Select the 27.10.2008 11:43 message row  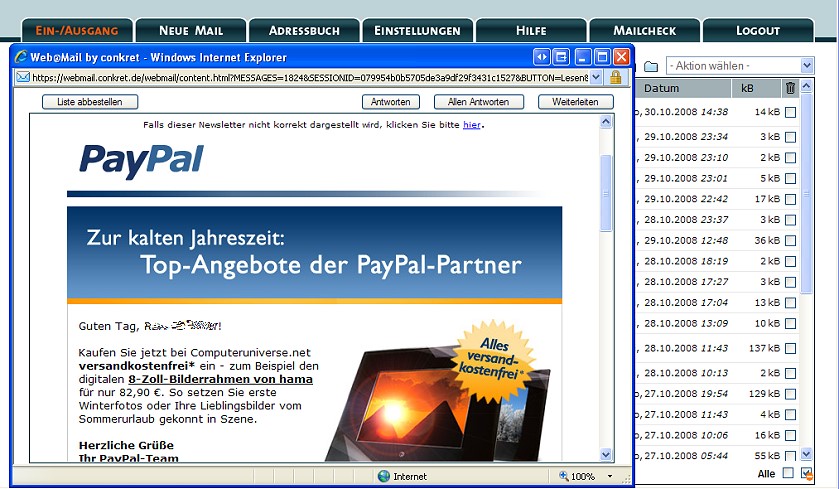pyautogui.click(x=717, y=415)
